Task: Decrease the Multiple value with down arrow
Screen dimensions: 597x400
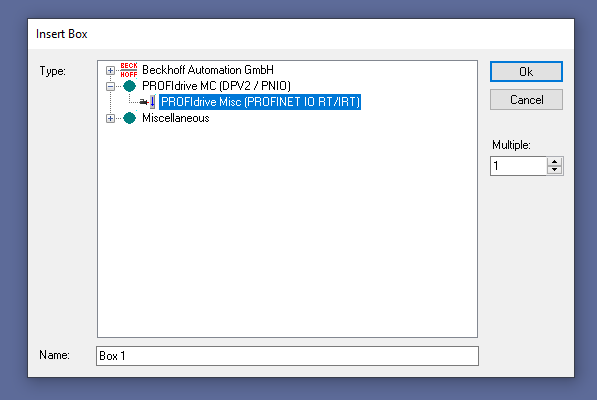Action: click(x=554, y=170)
